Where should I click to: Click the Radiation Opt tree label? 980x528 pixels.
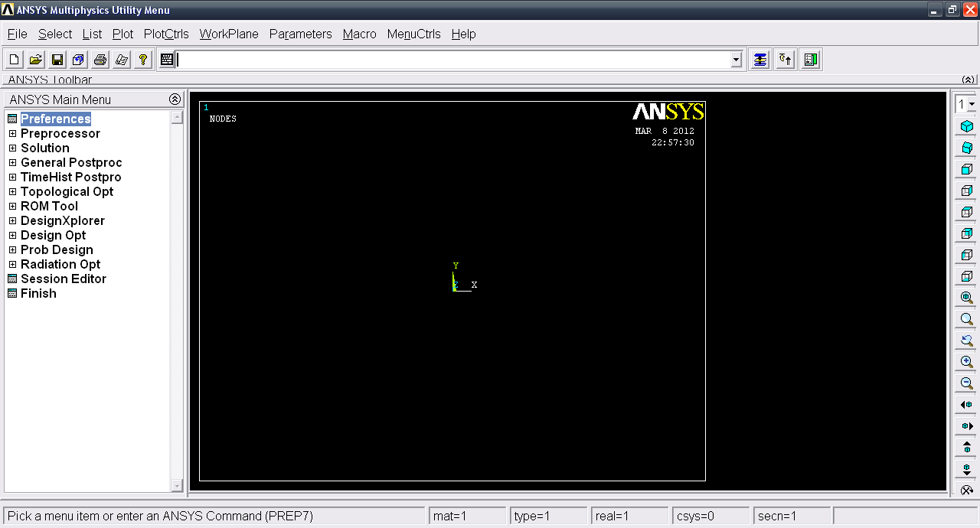click(x=60, y=264)
